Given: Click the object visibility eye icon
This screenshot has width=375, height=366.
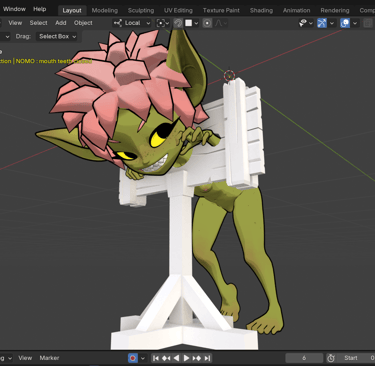Looking at the screenshot, I should [x=303, y=23].
